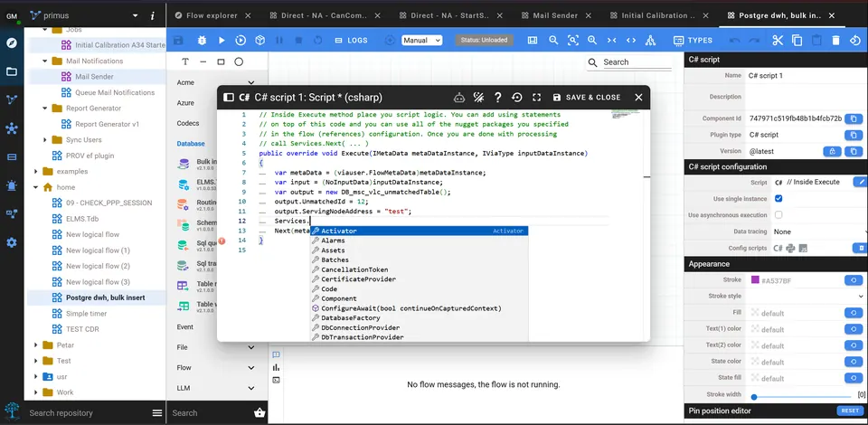Toggle fullscreen in script editor
Screen dimensions: 868x425
(x=536, y=98)
